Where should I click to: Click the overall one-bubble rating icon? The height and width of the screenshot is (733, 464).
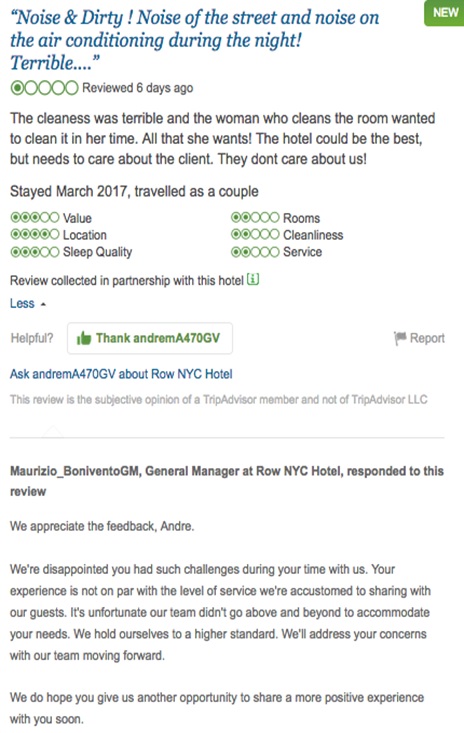[x=44, y=88]
